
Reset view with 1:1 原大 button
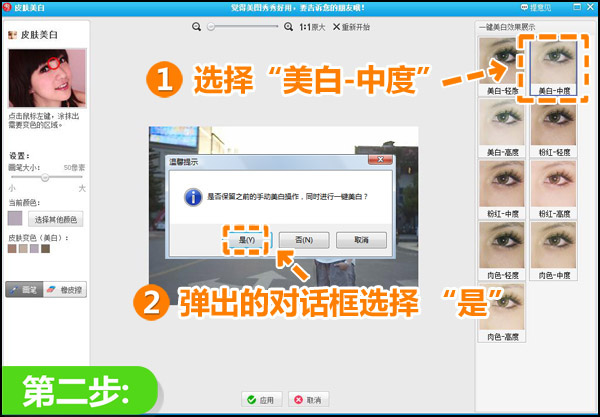[313, 27]
